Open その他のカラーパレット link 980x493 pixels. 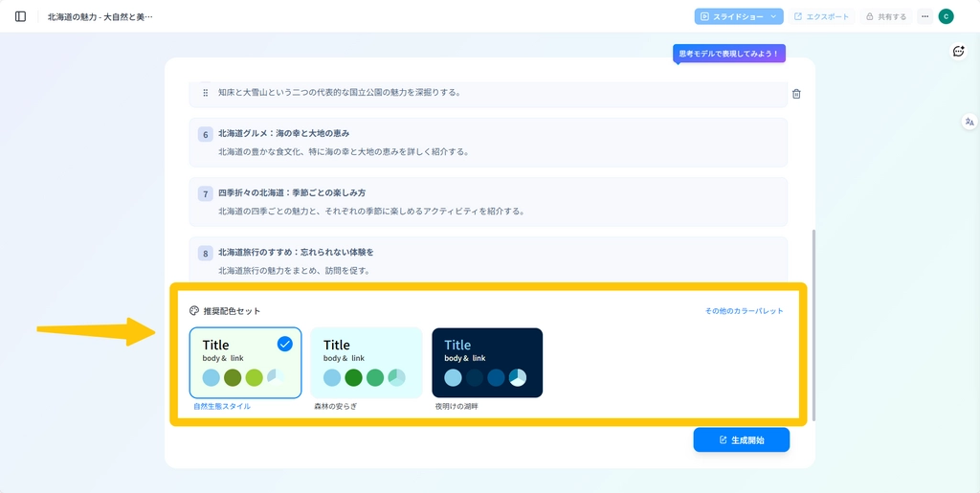click(744, 311)
